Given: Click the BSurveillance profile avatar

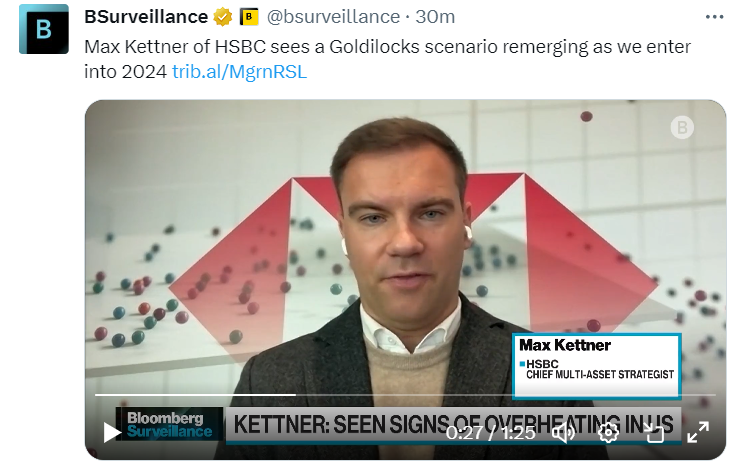Looking at the screenshot, I should click(44, 29).
